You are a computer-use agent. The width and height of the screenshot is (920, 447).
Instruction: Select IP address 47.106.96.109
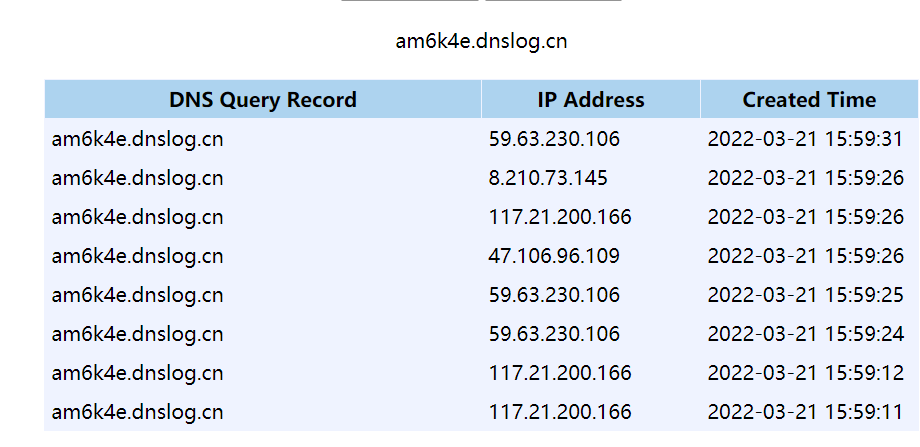(x=554, y=256)
